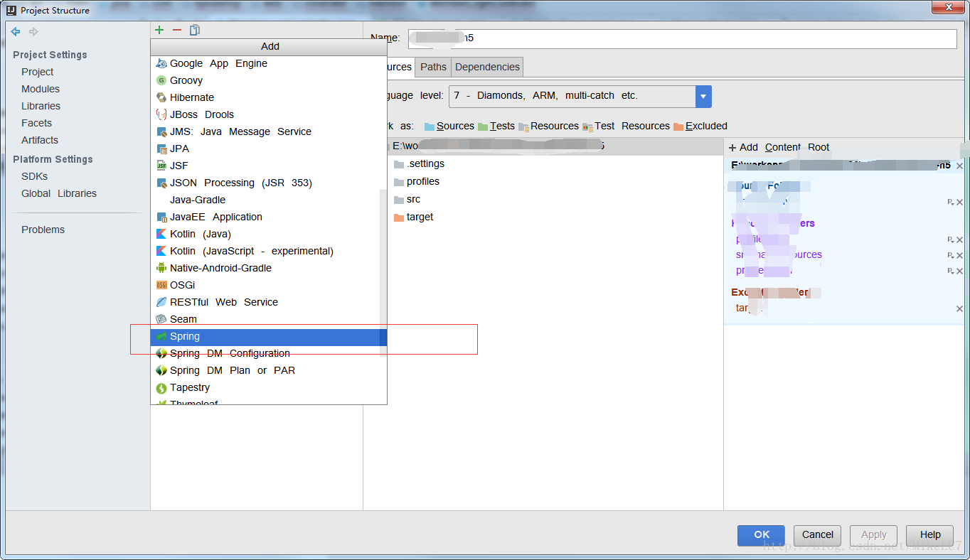Viewport: 970px width, 560px height.
Task: Select JMS: Java Message Service
Action: (269, 131)
